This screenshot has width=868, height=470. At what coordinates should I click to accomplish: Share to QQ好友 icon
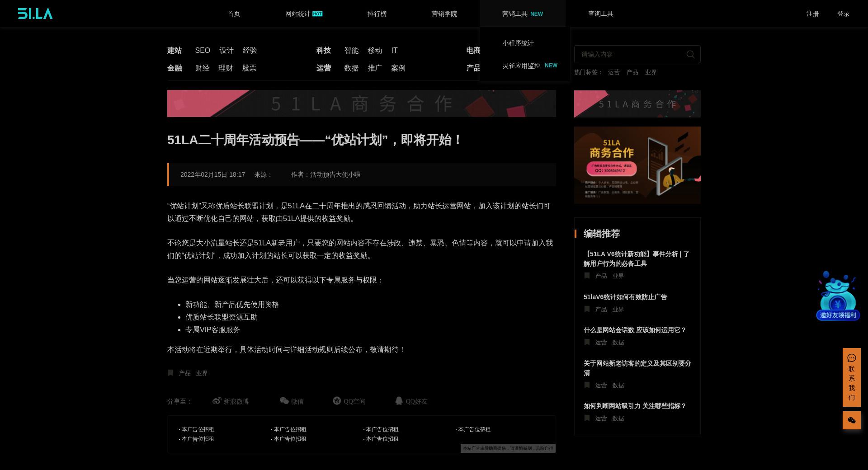[x=399, y=401]
